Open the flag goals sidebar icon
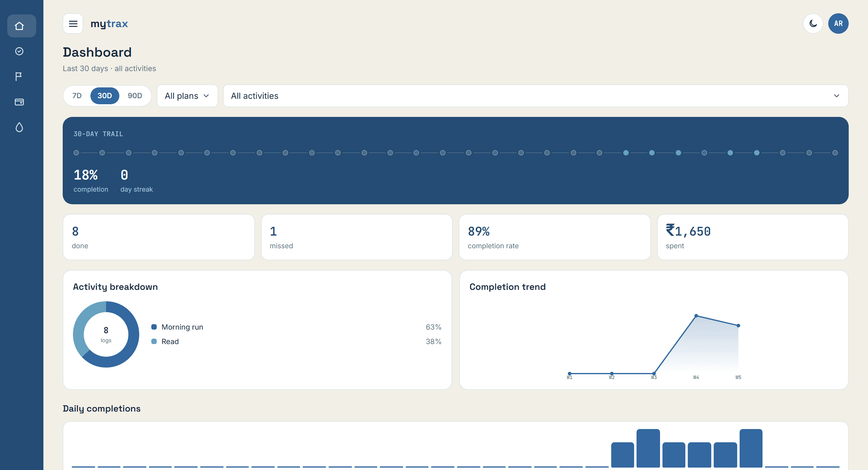 click(x=19, y=77)
